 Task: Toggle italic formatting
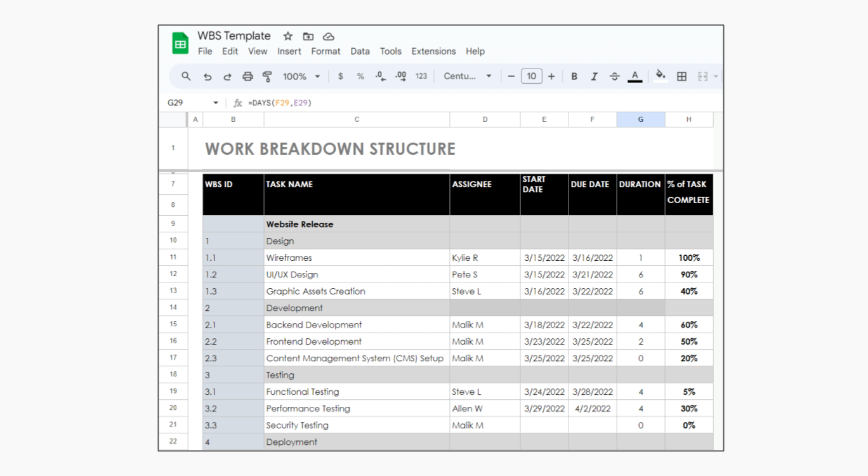(595, 76)
